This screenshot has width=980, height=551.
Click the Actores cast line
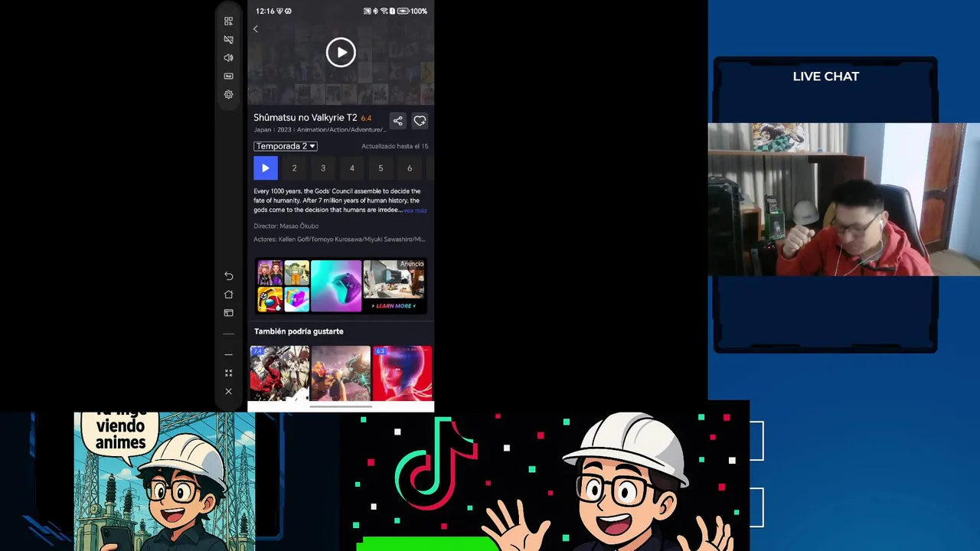[340, 239]
